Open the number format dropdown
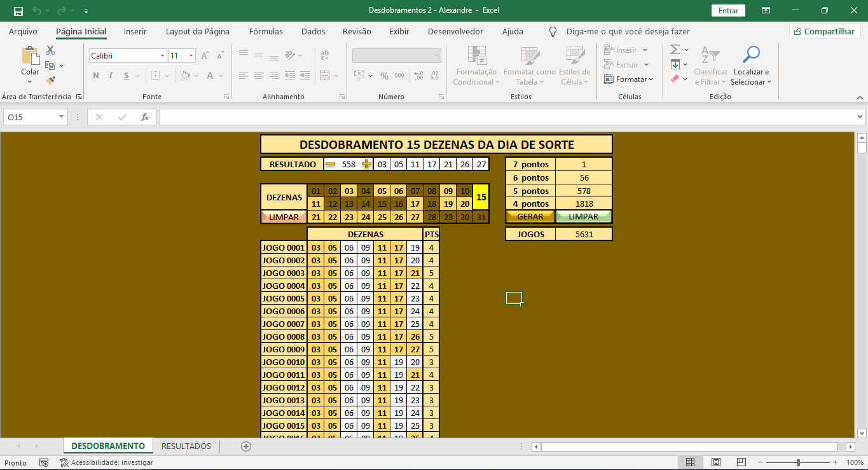Screen dimensions: 868x470 click(437, 56)
